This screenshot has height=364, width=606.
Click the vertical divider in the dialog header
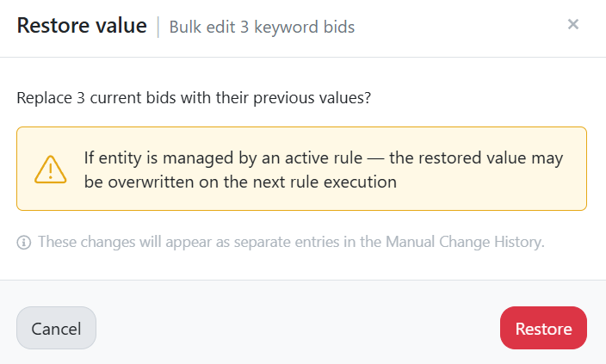click(158, 27)
